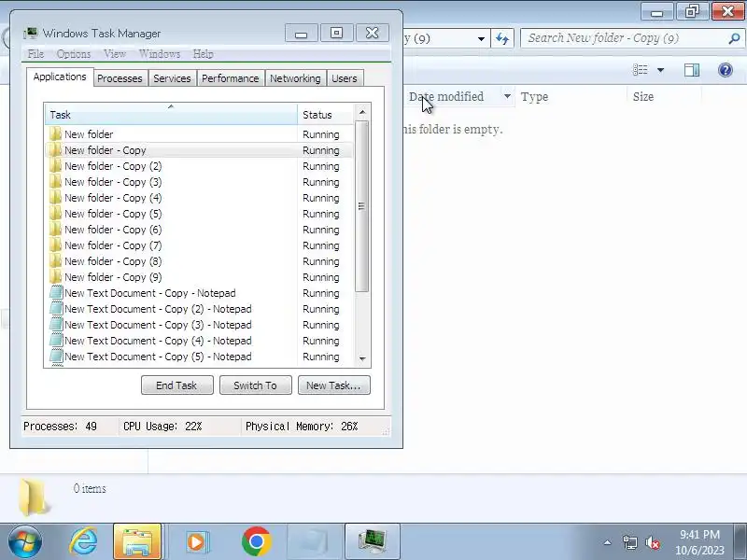Click the change view icon in Explorer
This screenshot has width=747, height=560.
point(641,71)
